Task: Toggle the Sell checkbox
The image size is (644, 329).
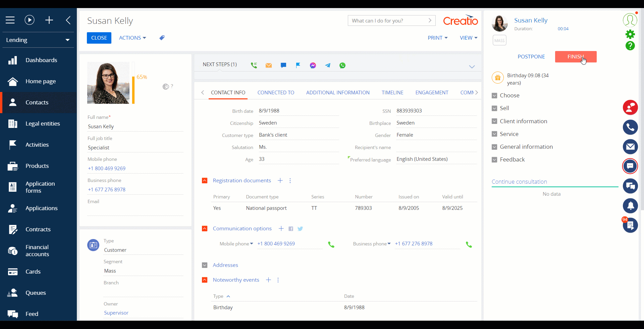Action: coord(494,108)
